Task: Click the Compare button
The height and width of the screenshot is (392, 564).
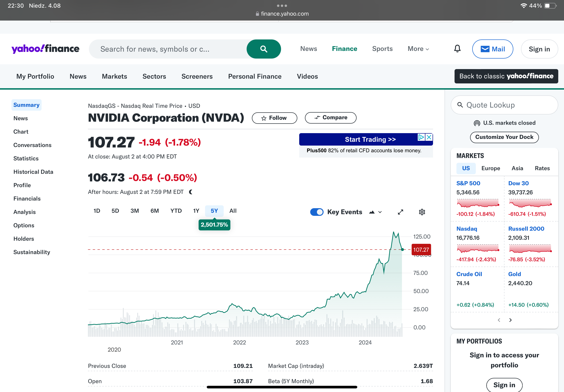Action: (331, 118)
